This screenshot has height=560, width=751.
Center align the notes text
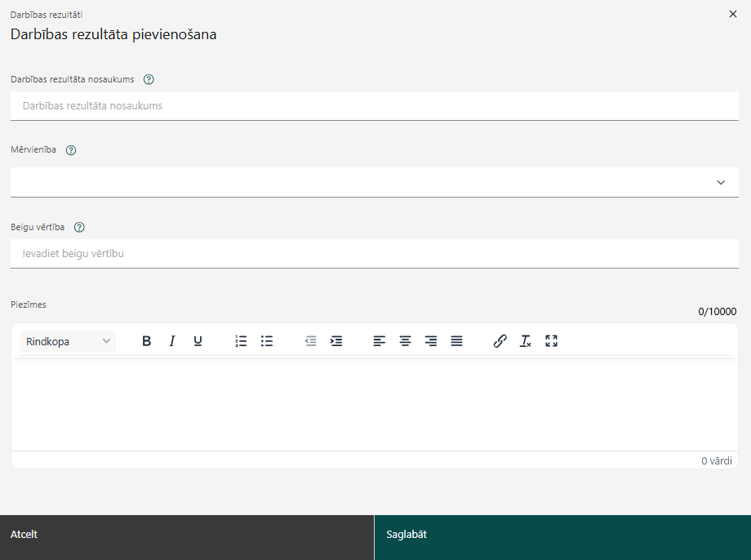click(x=405, y=341)
